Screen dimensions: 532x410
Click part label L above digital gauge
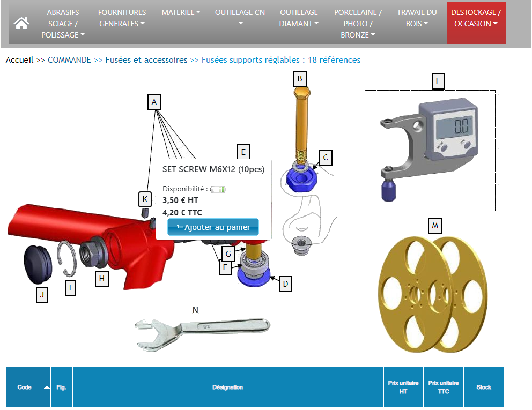[438, 81]
